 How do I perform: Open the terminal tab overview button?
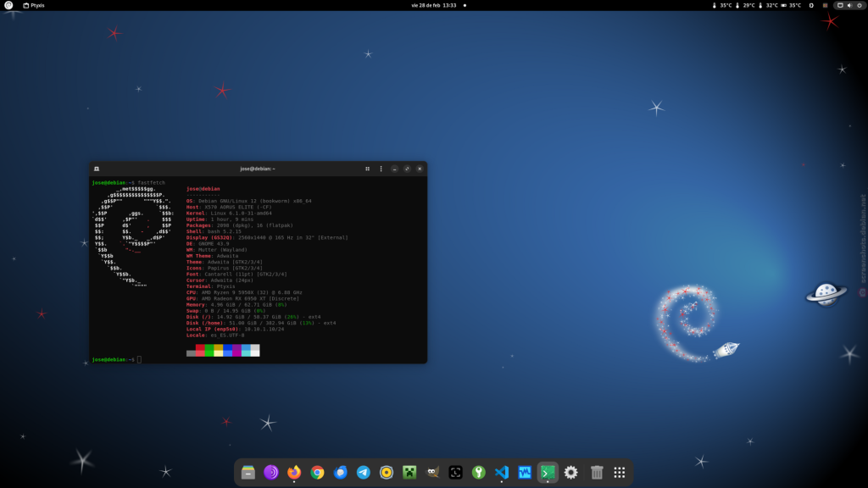[367, 169]
